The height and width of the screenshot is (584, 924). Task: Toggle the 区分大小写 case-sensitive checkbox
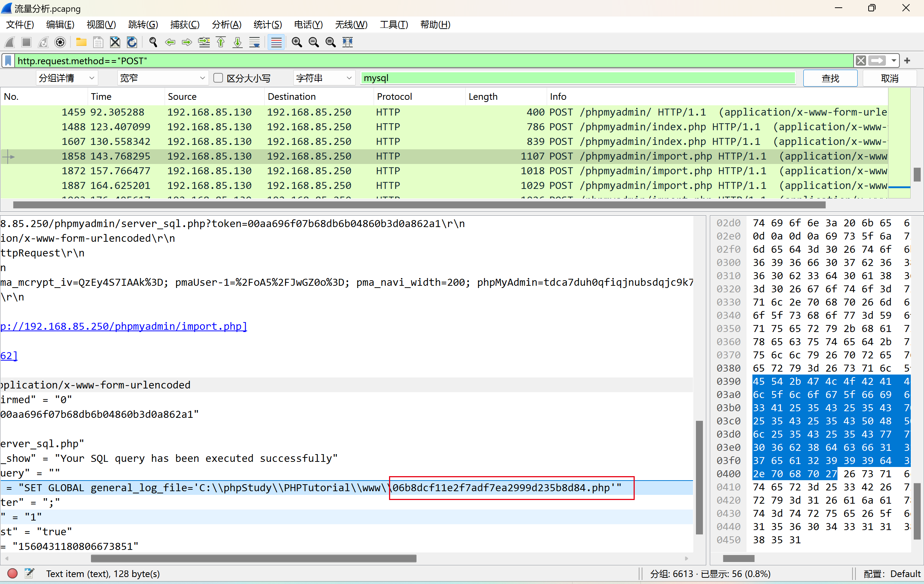pos(218,78)
